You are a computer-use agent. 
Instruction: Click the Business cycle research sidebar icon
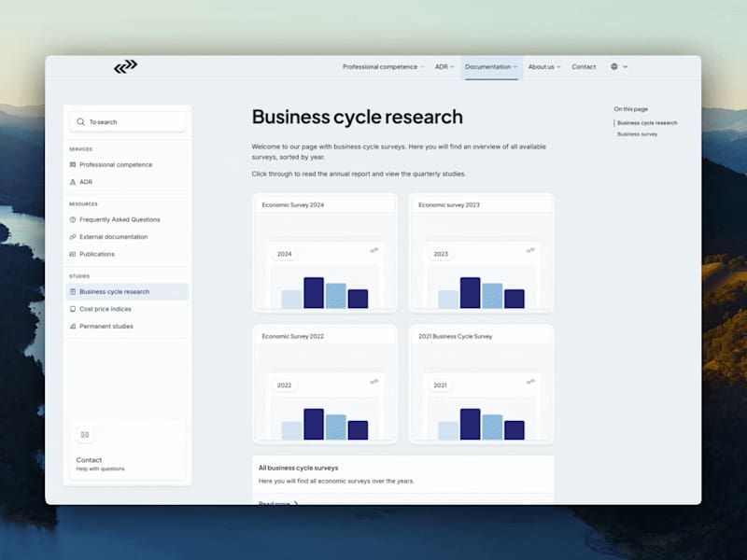coord(73,292)
